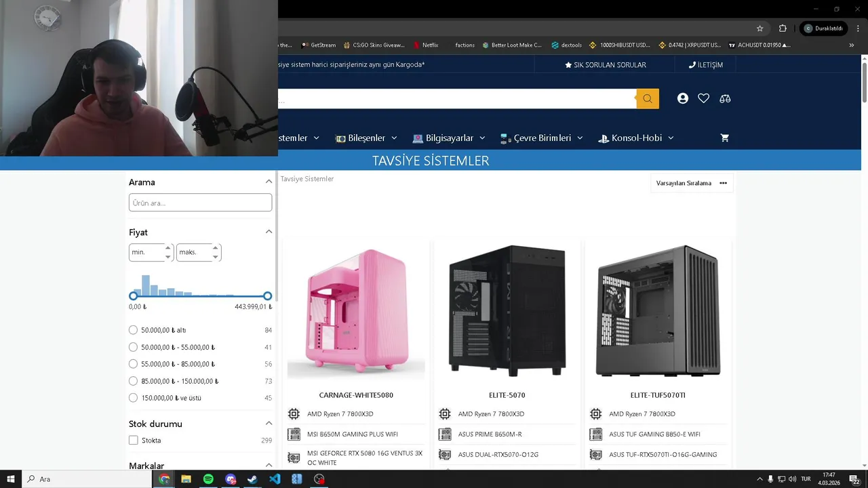The height and width of the screenshot is (488, 868).
Task: Check the Stokta checkbox
Action: [x=133, y=441]
